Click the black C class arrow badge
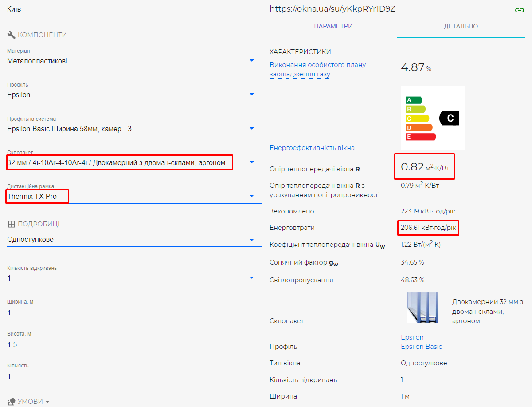The height and width of the screenshot is (407, 532). [x=450, y=118]
